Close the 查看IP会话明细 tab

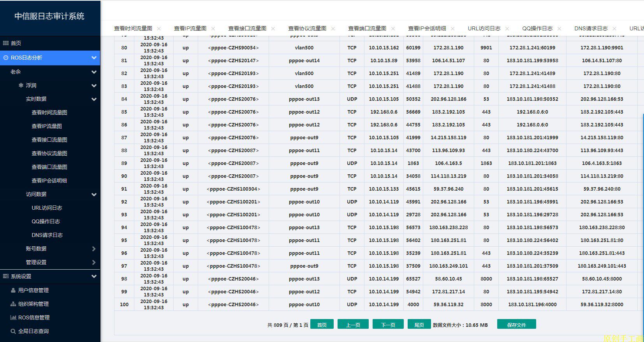pos(452,28)
